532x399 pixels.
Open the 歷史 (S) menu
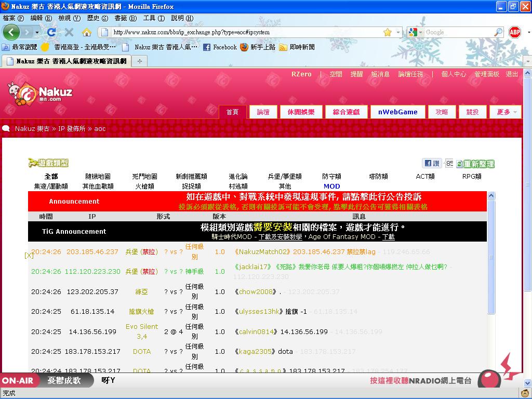(x=97, y=18)
